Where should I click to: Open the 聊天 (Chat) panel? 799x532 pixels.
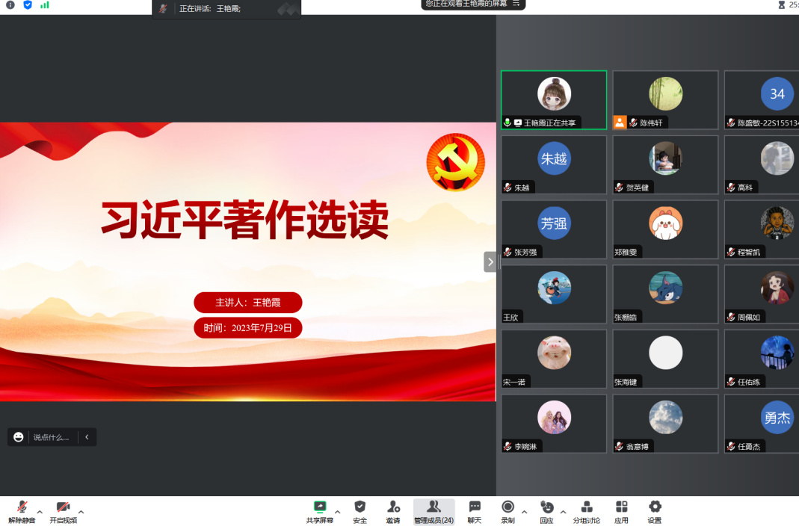(x=473, y=511)
